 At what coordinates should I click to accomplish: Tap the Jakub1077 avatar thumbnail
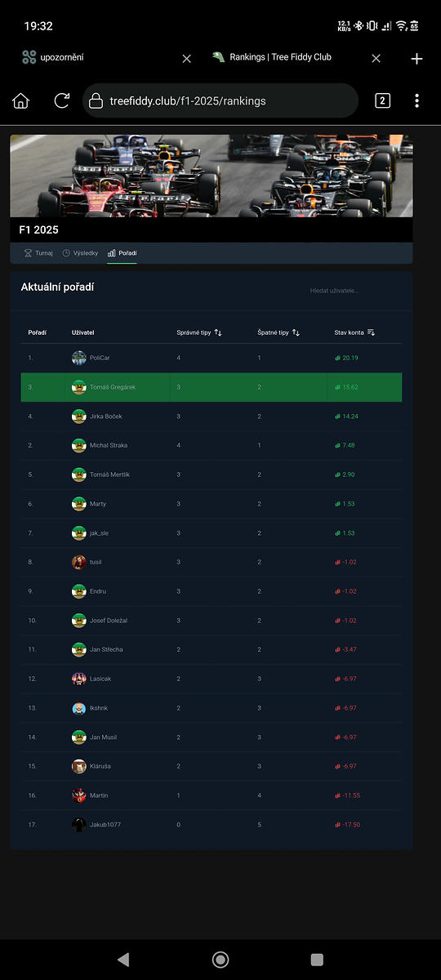click(x=79, y=825)
